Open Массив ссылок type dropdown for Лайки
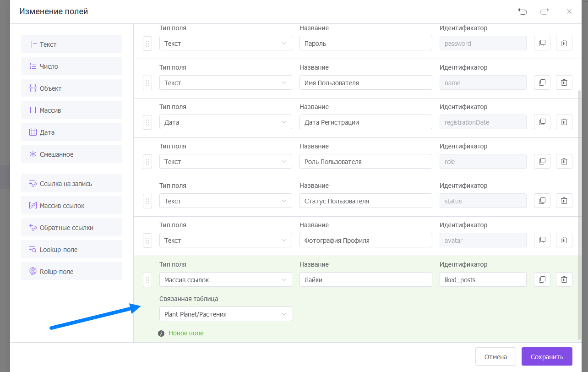The width and height of the screenshot is (588, 372). [226, 280]
